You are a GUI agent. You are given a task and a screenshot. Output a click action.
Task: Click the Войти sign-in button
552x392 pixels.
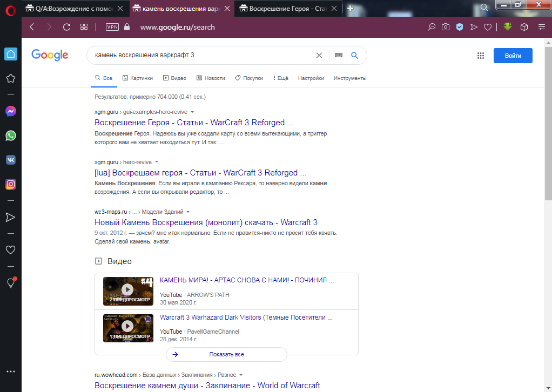click(x=513, y=56)
